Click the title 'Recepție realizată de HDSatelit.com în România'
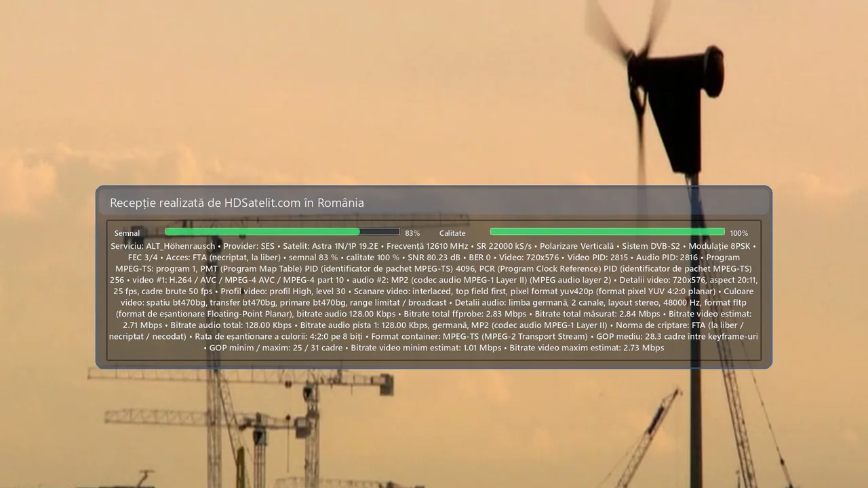This screenshot has width=868, height=488. click(x=237, y=203)
